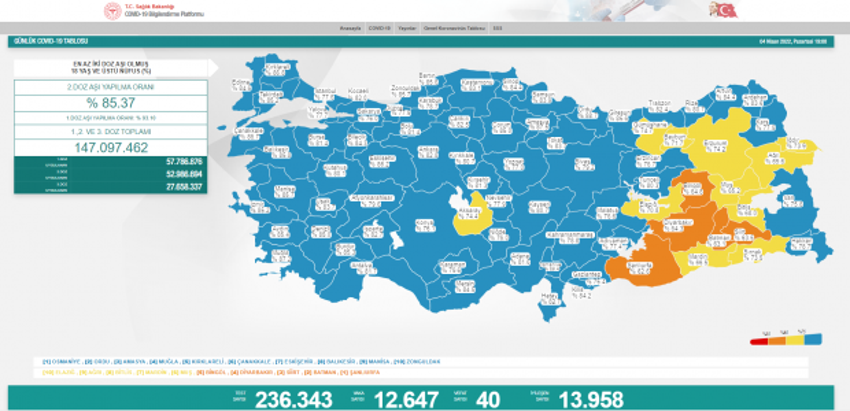Select Bursa province on the map
The width and height of the screenshot is (850, 411).
pos(318,140)
